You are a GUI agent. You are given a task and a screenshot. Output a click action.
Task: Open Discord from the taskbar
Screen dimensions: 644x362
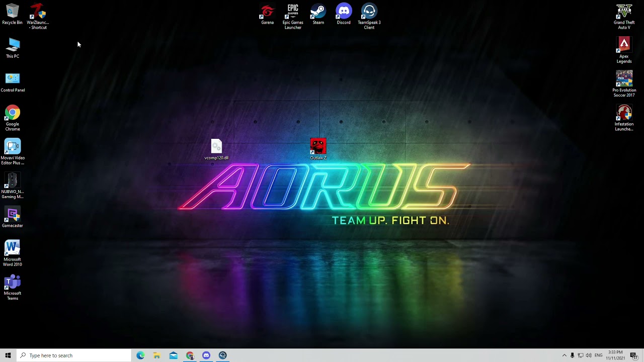[206, 355]
